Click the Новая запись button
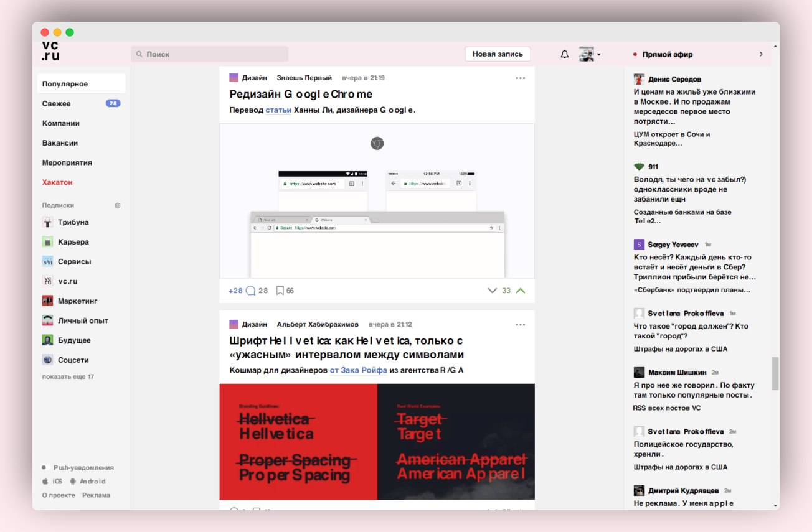The image size is (812, 532). [x=498, y=54]
